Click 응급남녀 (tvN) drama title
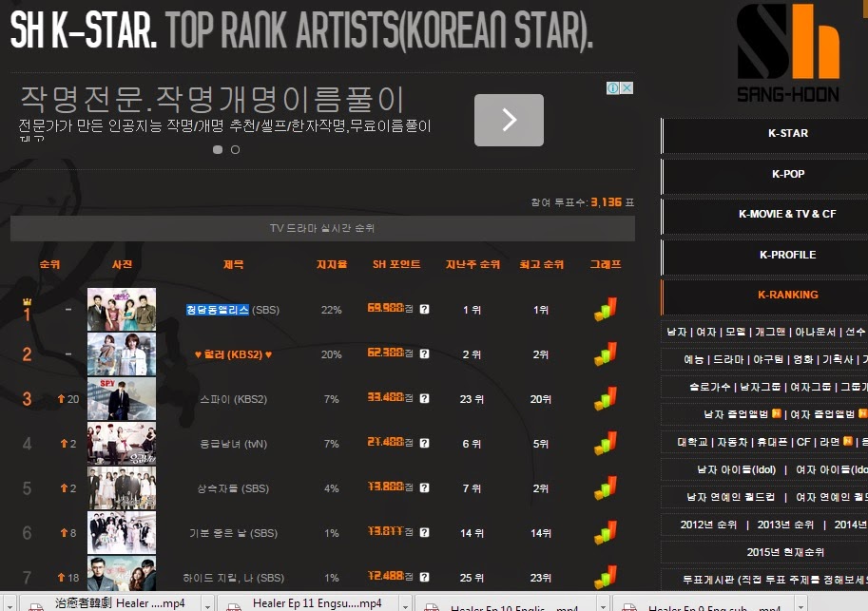The height and width of the screenshot is (611, 868). 233,444
